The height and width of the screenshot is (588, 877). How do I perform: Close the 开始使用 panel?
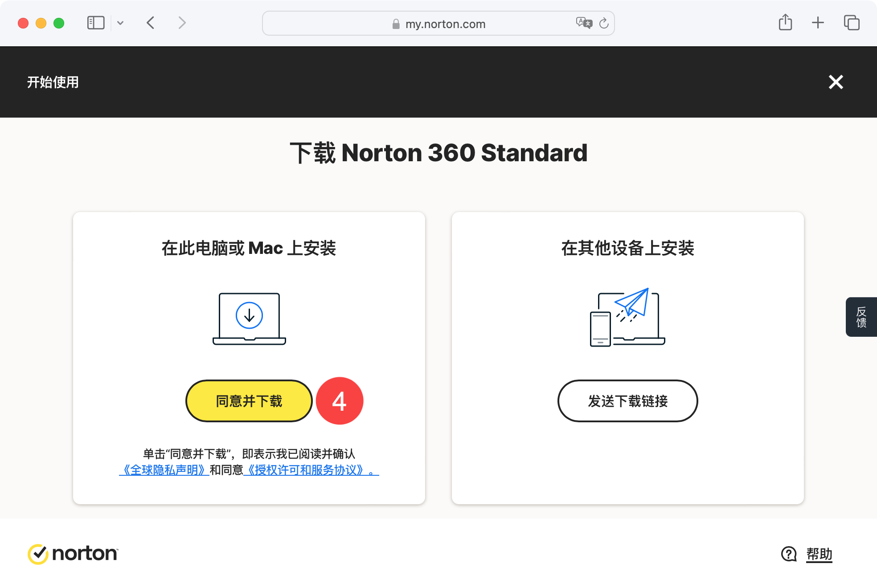tap(836, 82)
